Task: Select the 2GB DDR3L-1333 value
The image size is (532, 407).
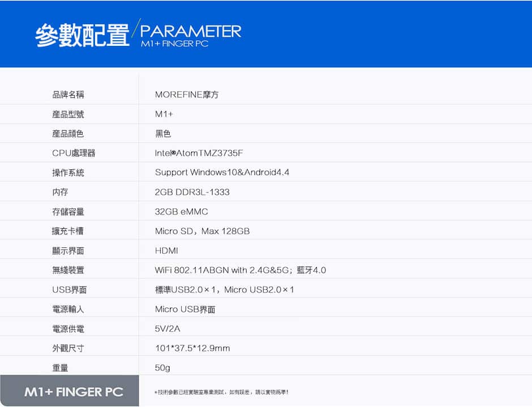Action: click(x=192, y=192)
